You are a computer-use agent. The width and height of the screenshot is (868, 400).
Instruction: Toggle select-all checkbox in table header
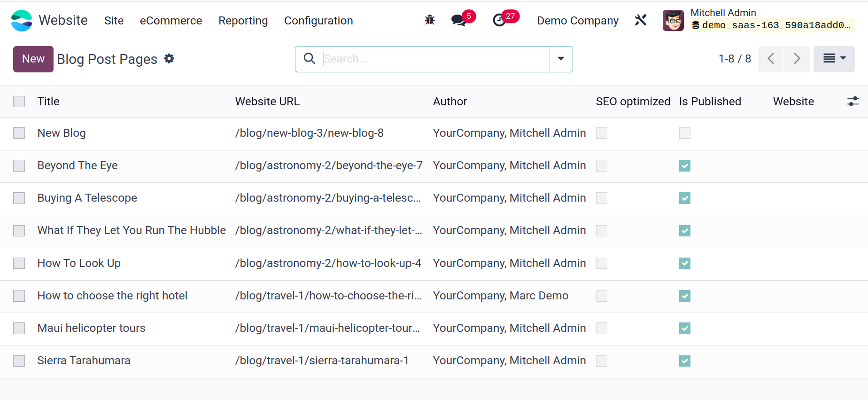(x=19, y=102)
